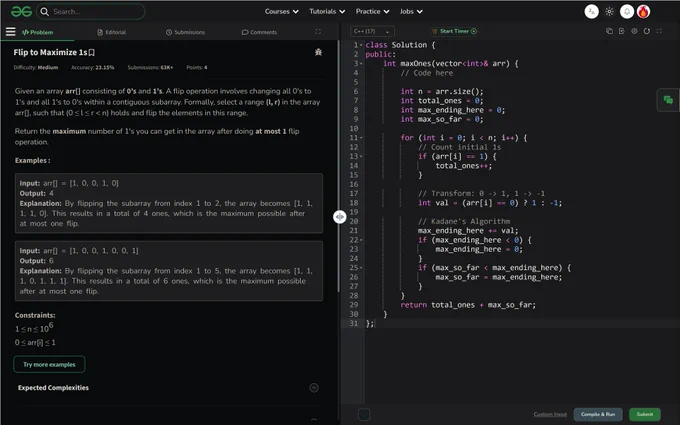The width and height of the screenshot is (680, 425).
Task: Open the Jobs dropdown menu
Action: point(411,12)
